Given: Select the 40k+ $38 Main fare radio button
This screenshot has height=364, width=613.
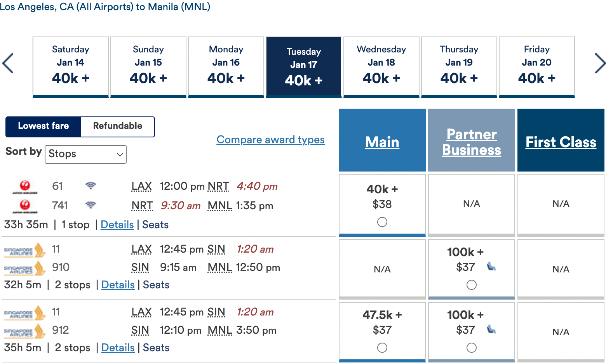Looking at the screenshot, I should pyautogui.click(x=382, y=222).
